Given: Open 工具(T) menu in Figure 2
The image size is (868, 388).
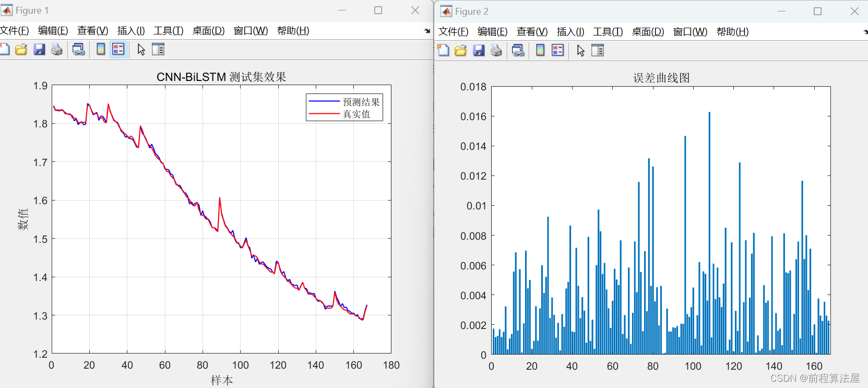Looking at the screenshot, I should [608, 32].
